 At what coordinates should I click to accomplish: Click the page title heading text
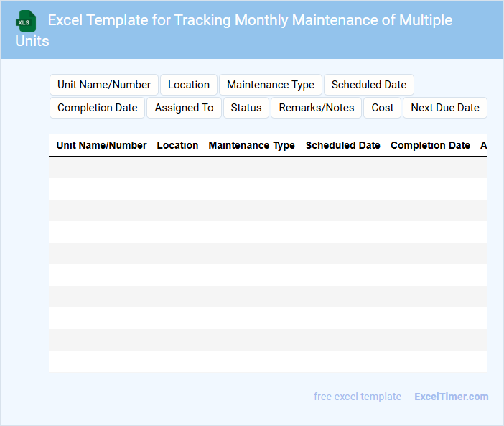(250, 21)
